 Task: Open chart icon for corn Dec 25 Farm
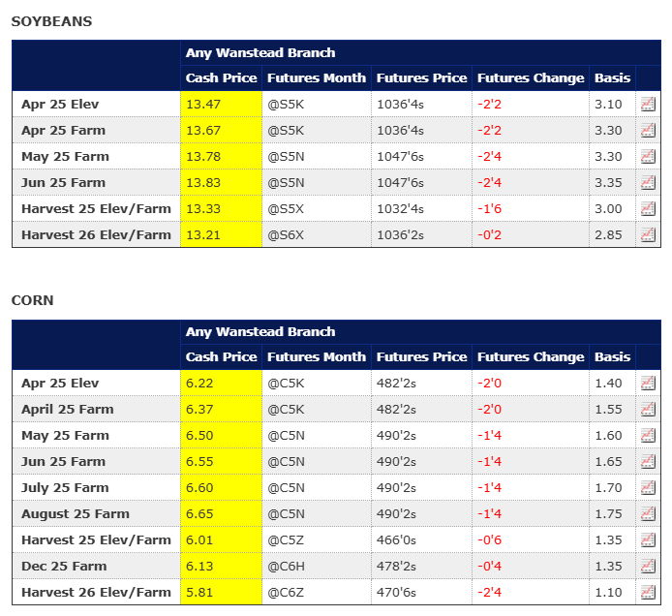pos(648,566)
